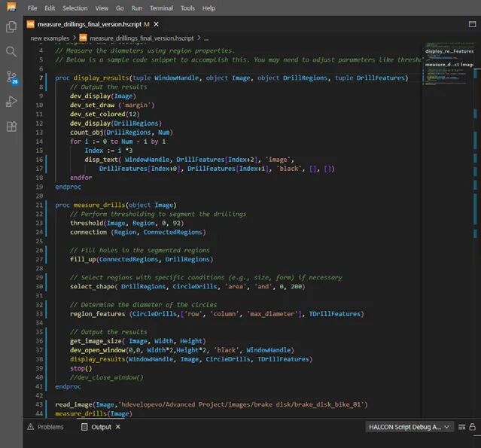The height and width of the screenshot is (448, 481).
Task: Open the Run and Debug view
Action: (11, 102)
